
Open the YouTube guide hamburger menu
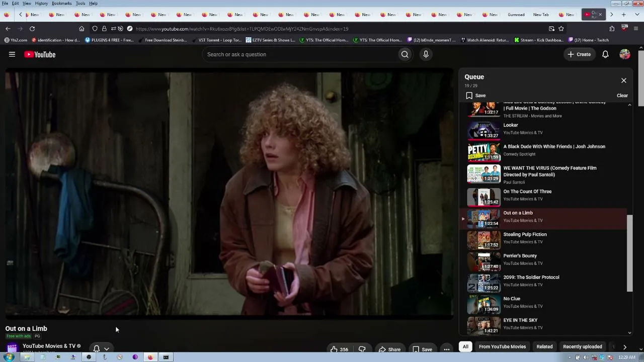click(x=12, y=54)
